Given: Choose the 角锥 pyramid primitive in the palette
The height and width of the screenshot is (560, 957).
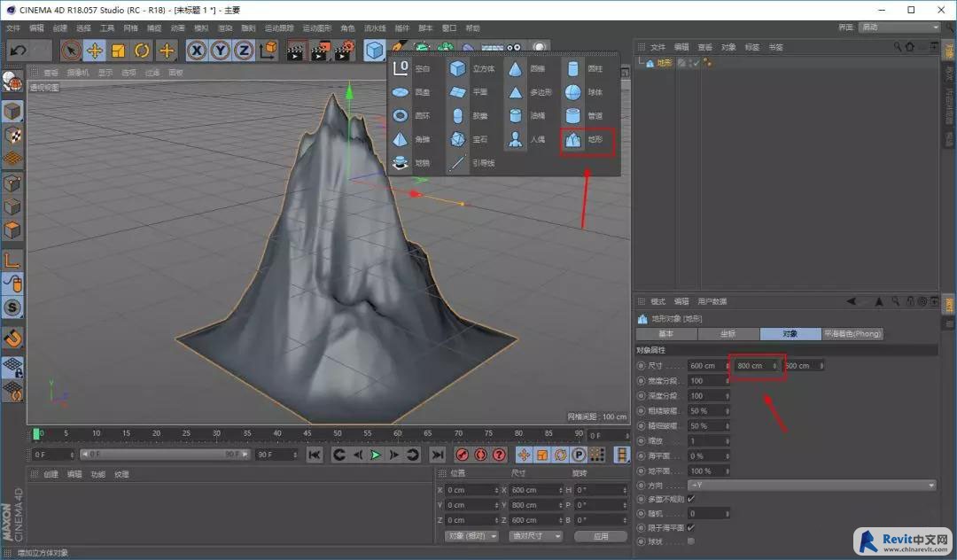Looking at the screenshot, I should point(411,139).
